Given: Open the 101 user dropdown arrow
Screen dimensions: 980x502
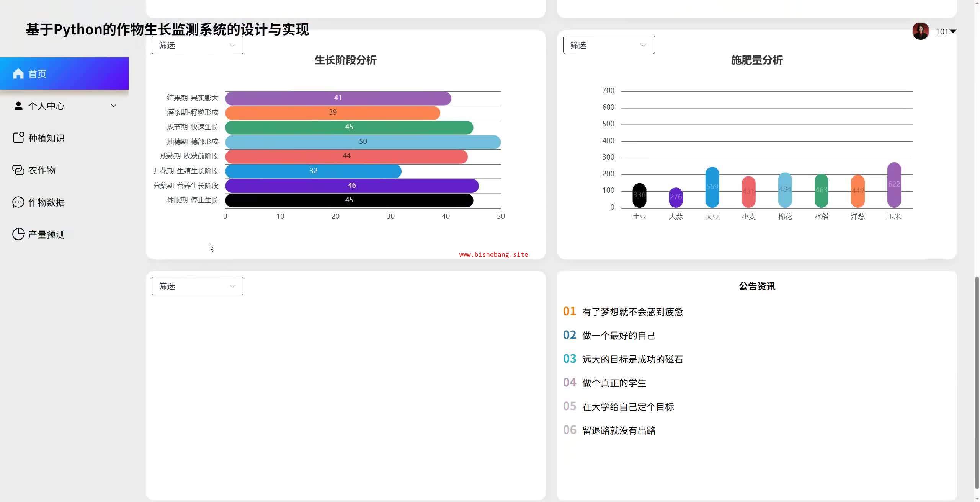Looking at the screenshot, I should (953, 31).
